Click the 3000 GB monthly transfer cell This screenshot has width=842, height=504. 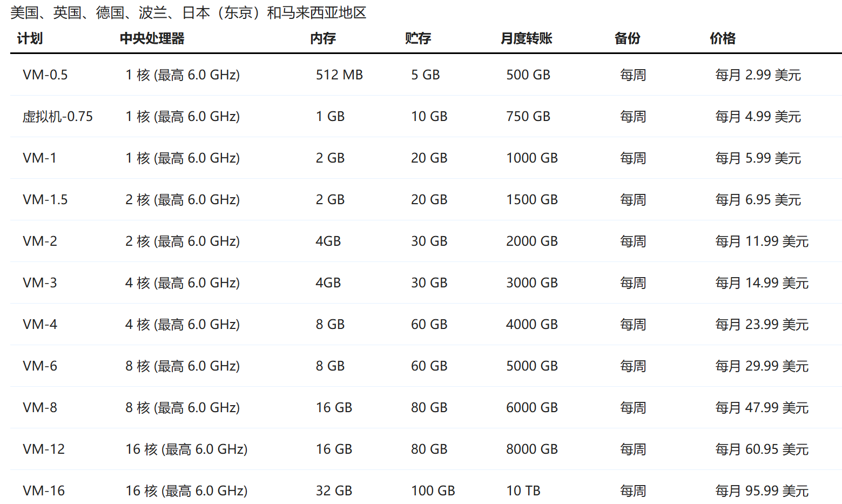[x=531, y=283]
